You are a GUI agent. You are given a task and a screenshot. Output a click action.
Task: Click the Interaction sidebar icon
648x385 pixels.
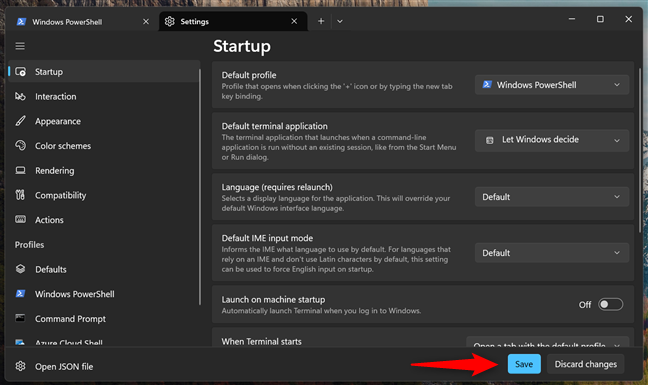click(20, 96)
